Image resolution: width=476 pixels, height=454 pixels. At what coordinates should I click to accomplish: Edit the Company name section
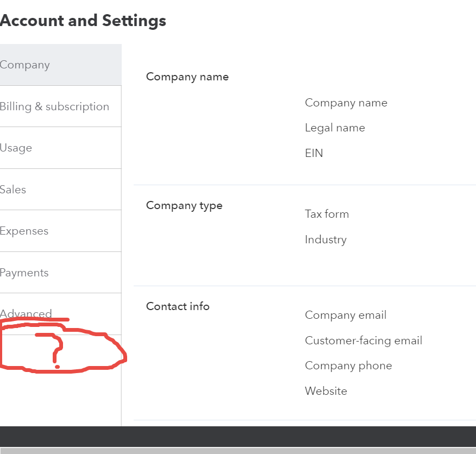pyautogui.click(x=187, y=77)
